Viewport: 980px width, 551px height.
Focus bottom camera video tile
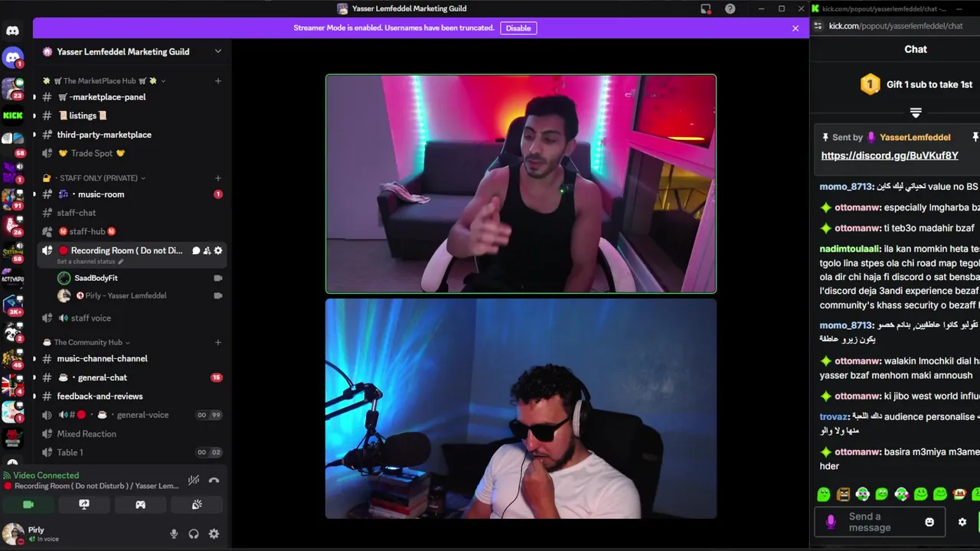521,409
